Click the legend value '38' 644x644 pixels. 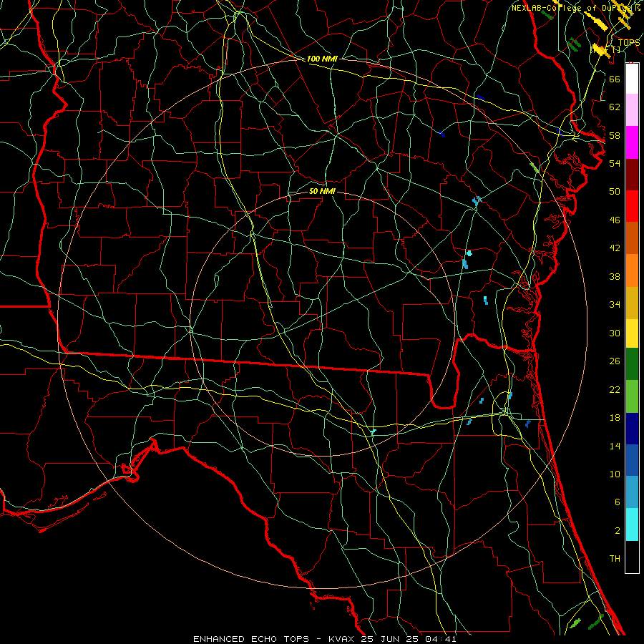(x=615, y=276)
